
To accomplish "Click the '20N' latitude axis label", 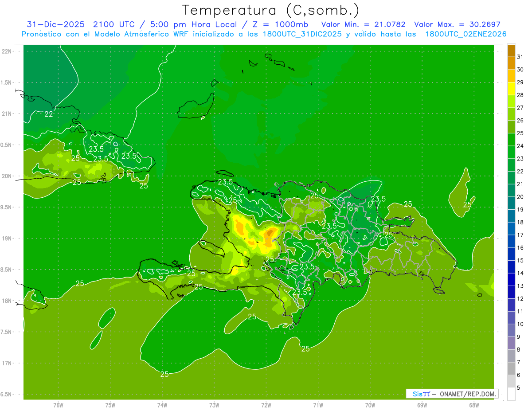I will pos(7,176).
